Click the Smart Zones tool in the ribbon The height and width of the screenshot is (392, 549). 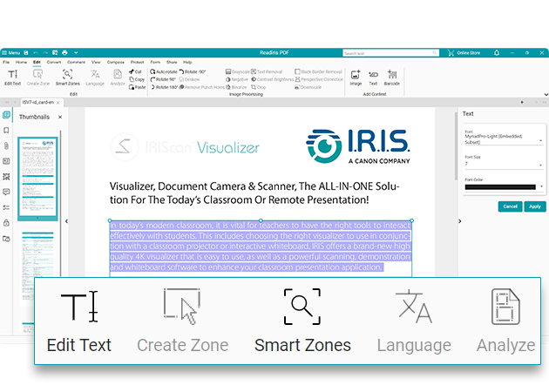(x=68, y=78)
